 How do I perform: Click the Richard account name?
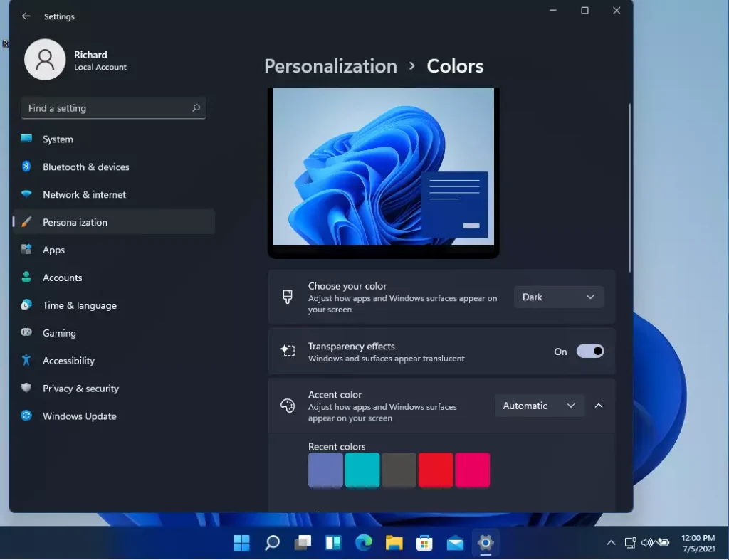pyautogui.click(x=90, y=54)
